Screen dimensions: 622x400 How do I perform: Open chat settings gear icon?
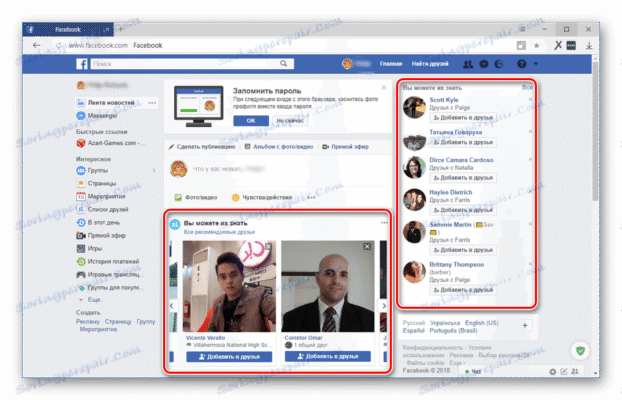point(553,372)
